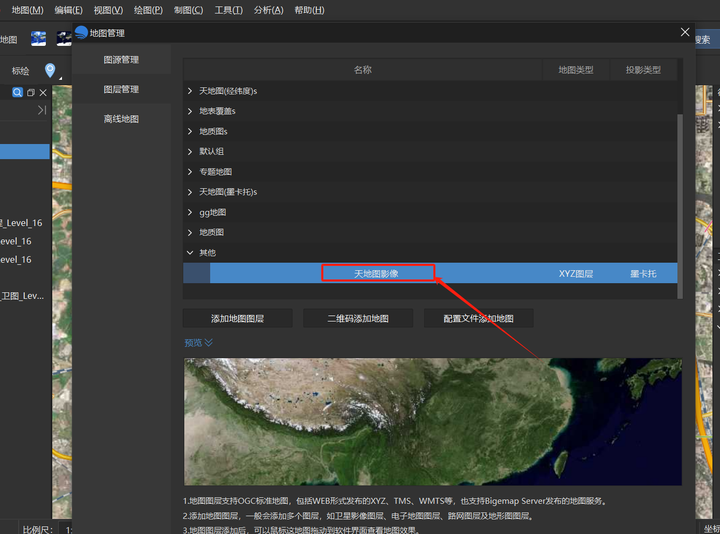Click the map preview thumbnail

(433, 422)
